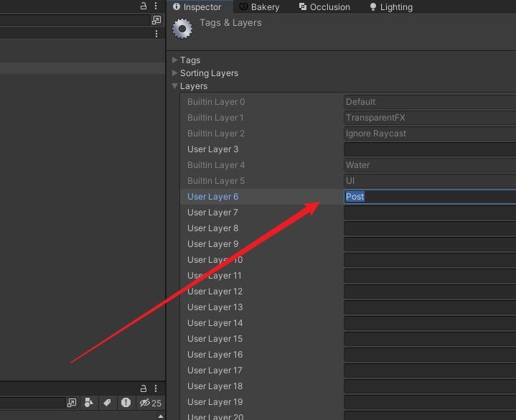Click the Tags & Layers gear icon

(182, 29)
